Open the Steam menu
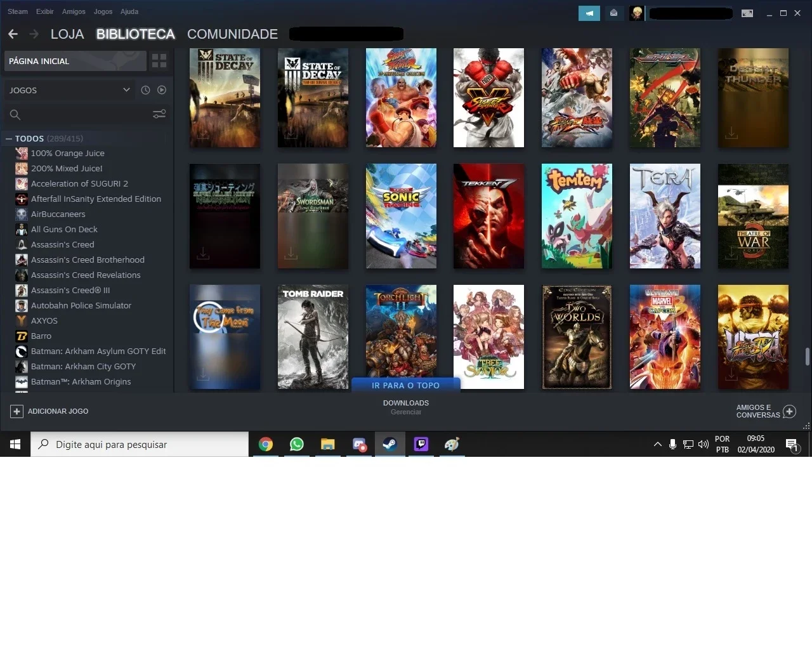812x651 pixels. pos(18,11)
